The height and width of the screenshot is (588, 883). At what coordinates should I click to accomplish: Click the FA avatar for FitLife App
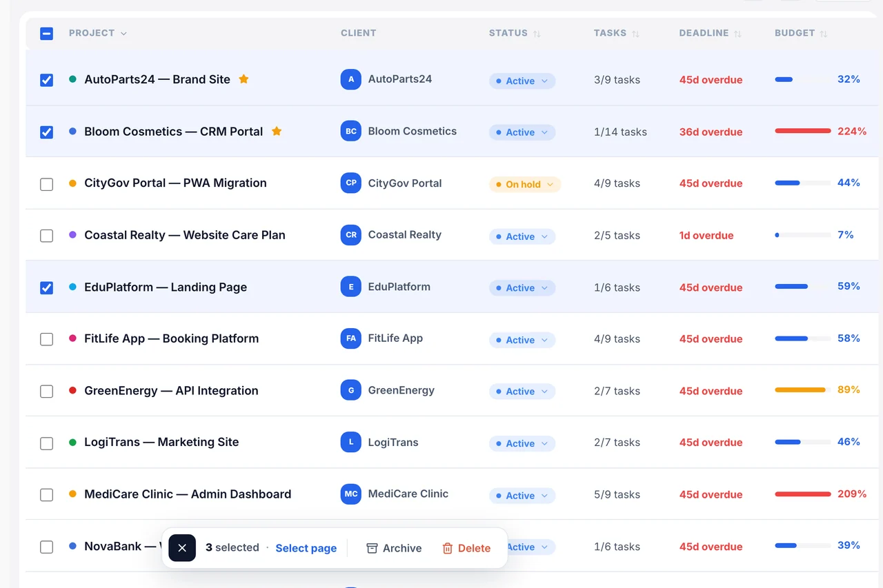pyautogui.click(x=351, y=338)
